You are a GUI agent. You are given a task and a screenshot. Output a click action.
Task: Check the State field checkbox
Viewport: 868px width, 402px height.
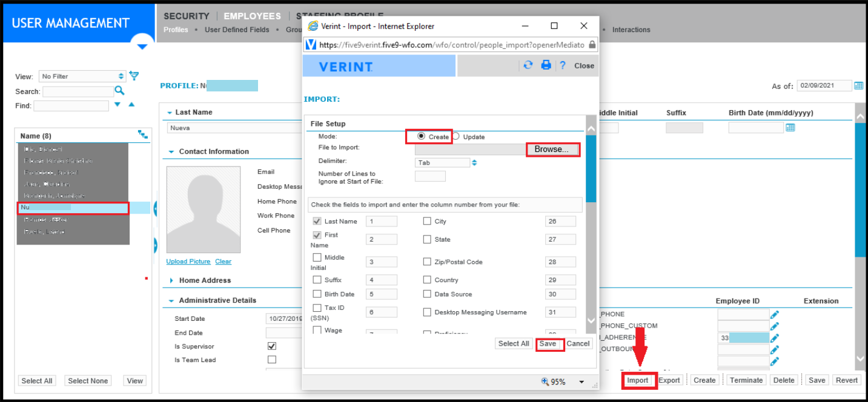[x=427, y=239]
